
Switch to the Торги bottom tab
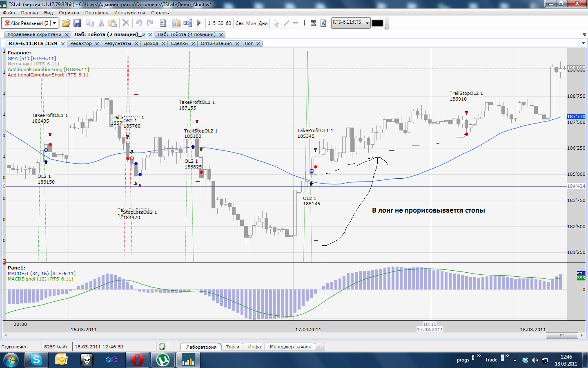click(232, 347)
